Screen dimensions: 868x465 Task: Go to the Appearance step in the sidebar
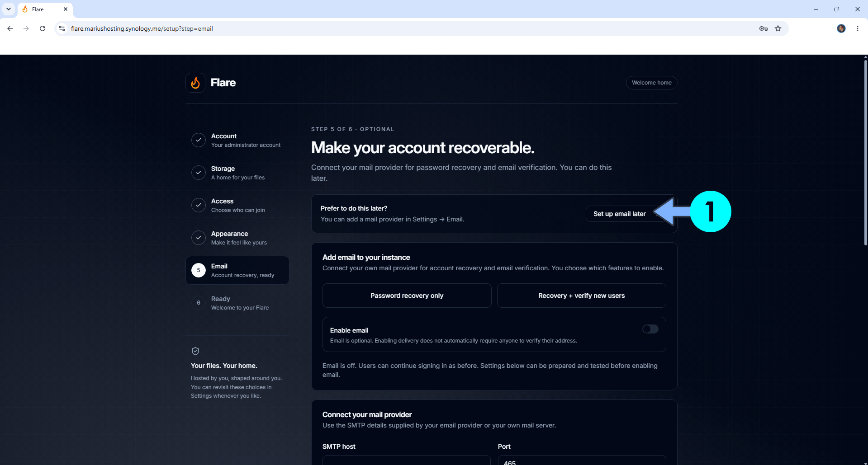point(237,238)
